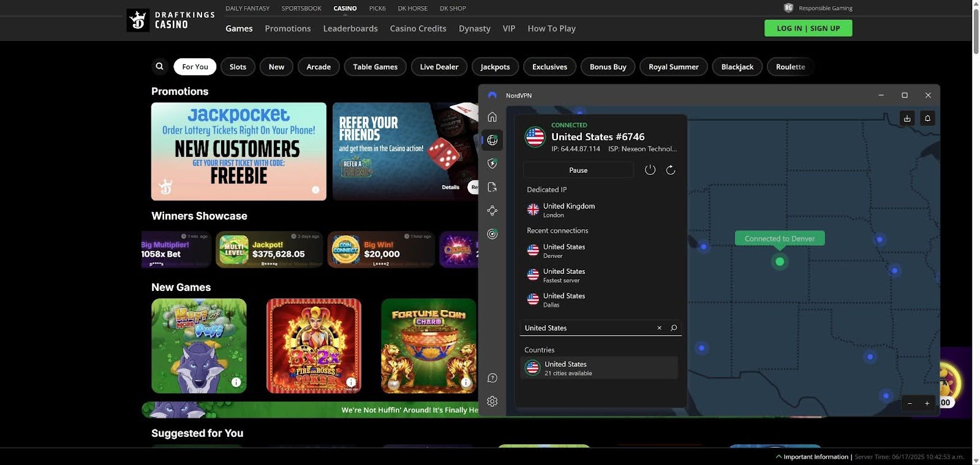The height and width of the screenshot is (465, 980).
Task: Clear the United States search text
Action: 659,328
